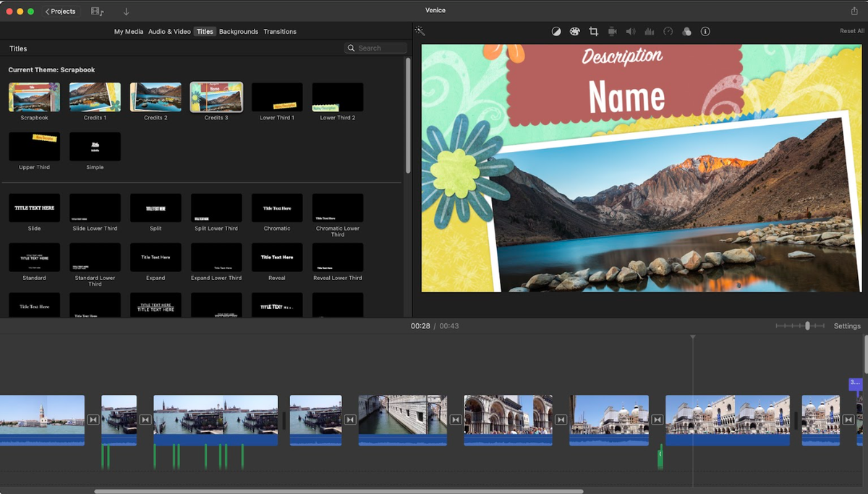Select the Lower Third 2 title
The image size is (868, 494).
[338, 97]
